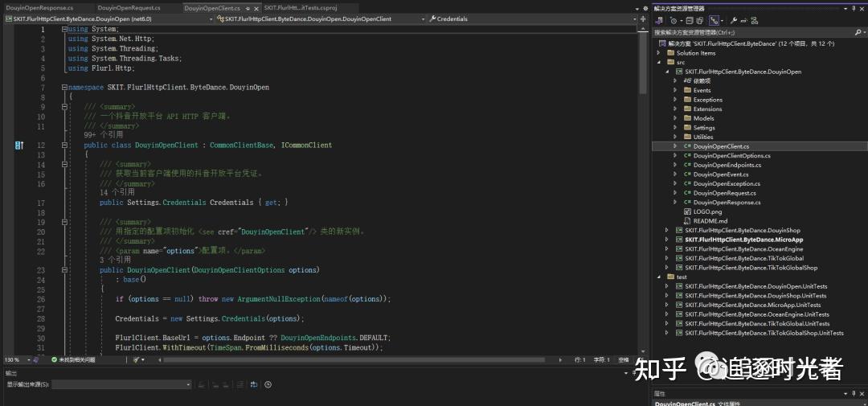Screen dimensions: 868x406
Task: Open the code cleanup profile dropdown arrow
Action: coord(143,360)
